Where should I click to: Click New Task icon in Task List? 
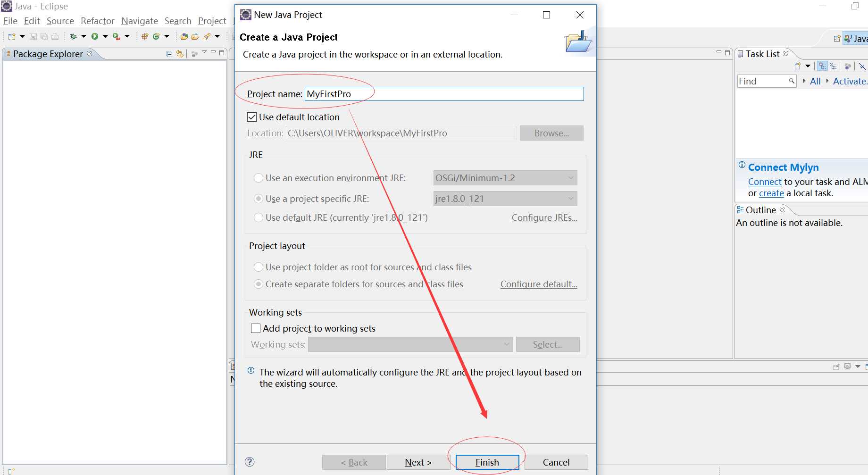[x=798, y=66]
